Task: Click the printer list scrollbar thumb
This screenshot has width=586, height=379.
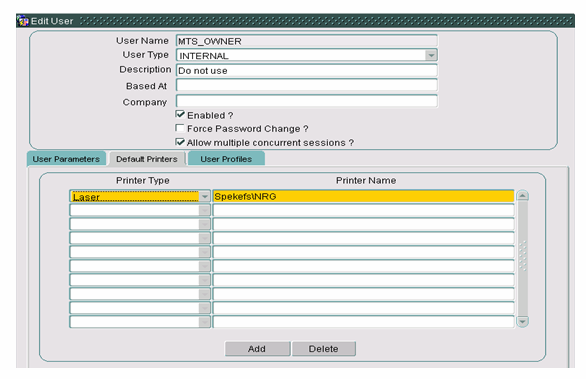Action: coord(522,256)
